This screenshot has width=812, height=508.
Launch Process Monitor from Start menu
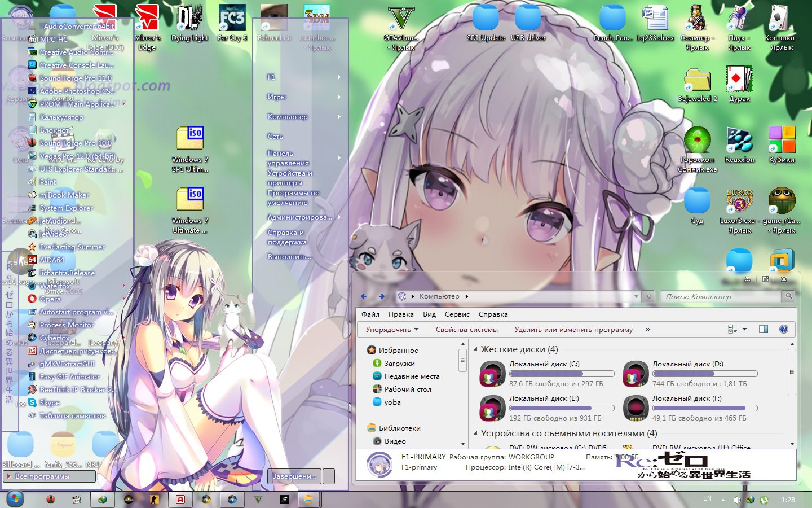[61, 325]
